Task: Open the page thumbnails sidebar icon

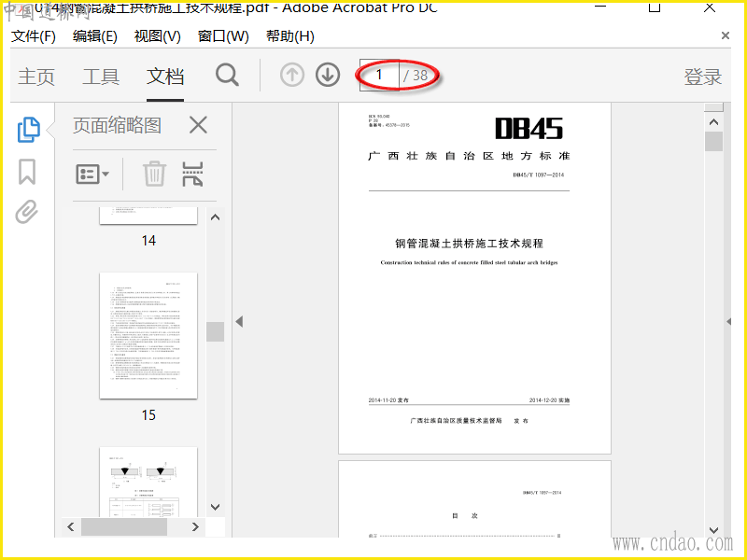Action: coord(29,130)
